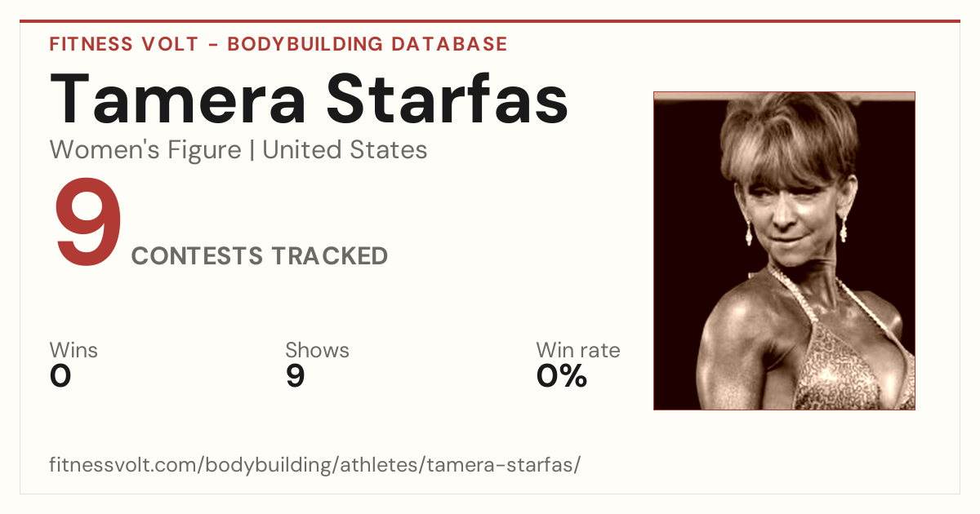Viewport: 980px width, 514px height.
Task: Click the word Starfas in the title
Action: 448,99
